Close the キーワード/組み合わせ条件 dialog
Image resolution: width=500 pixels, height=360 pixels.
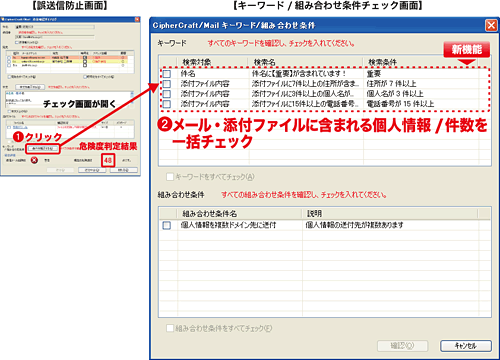pyautogui.click(x=491, y=25)
